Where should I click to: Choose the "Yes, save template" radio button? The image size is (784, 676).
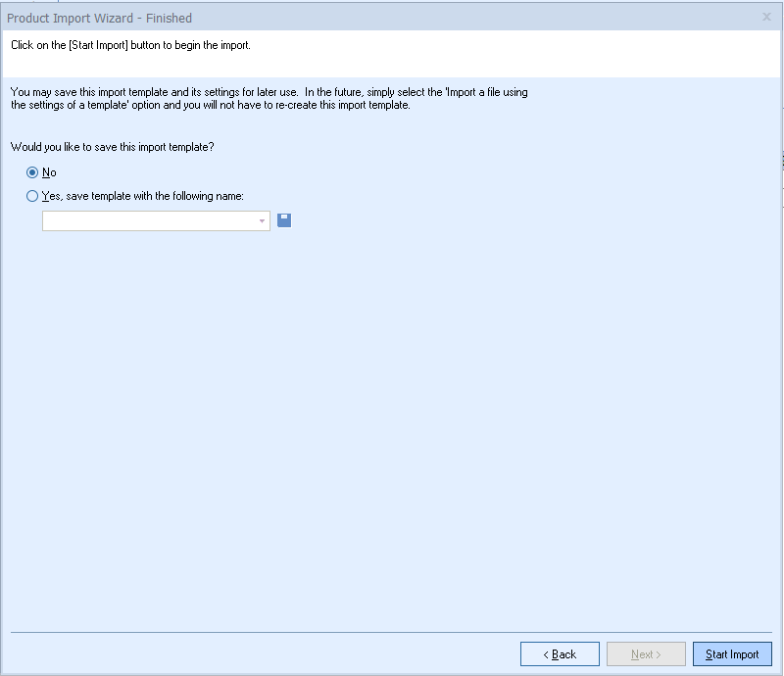click(x=32, y=195)
